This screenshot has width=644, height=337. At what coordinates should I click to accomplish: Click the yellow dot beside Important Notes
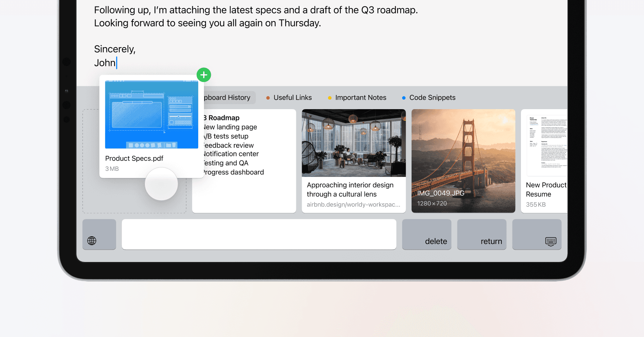click(330, 98)
